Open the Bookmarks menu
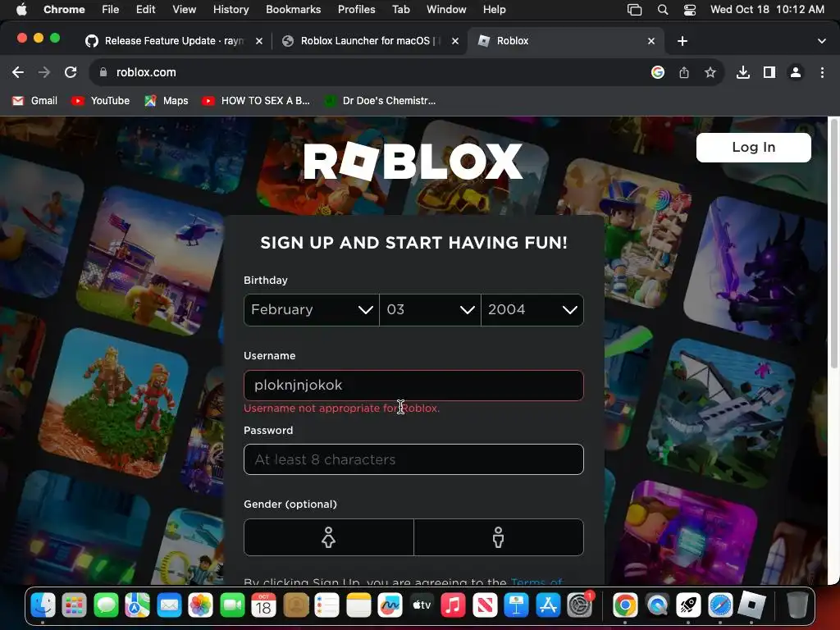The image size is (840, 630). point(293,10)
